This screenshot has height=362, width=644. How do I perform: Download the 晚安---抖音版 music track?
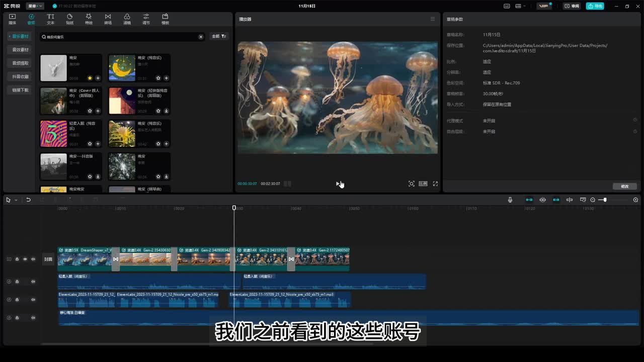[x=98, y=176]
